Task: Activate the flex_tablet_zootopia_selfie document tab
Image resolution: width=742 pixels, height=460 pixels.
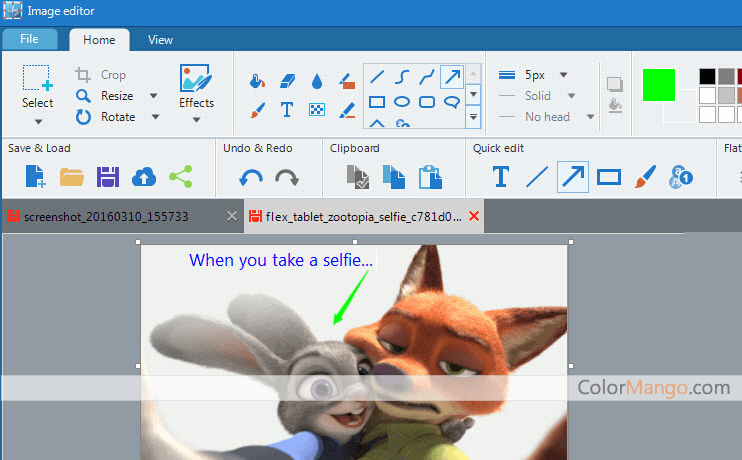Action: (x=363, y=217)
